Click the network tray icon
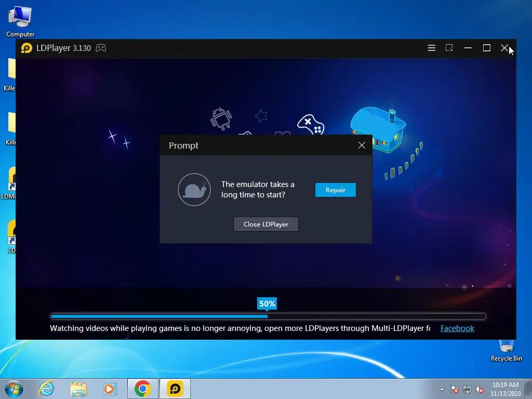This screenshot has width=532, height=399. (467, 390)
